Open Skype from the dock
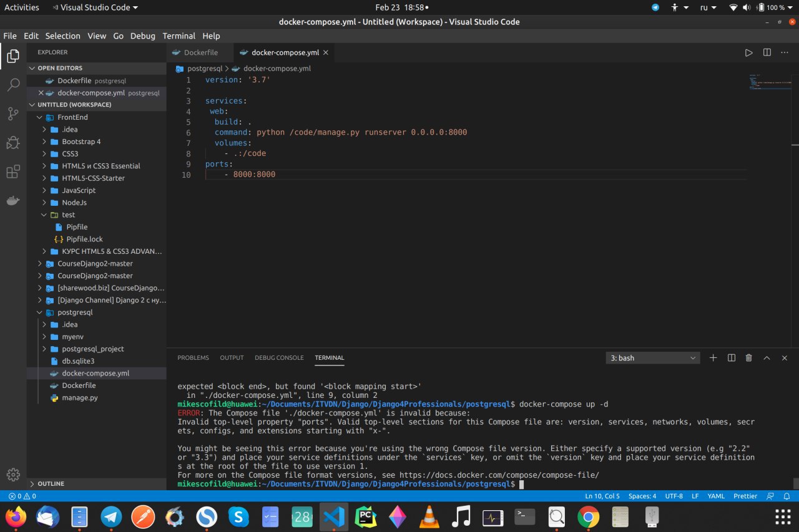 [238, 516]
